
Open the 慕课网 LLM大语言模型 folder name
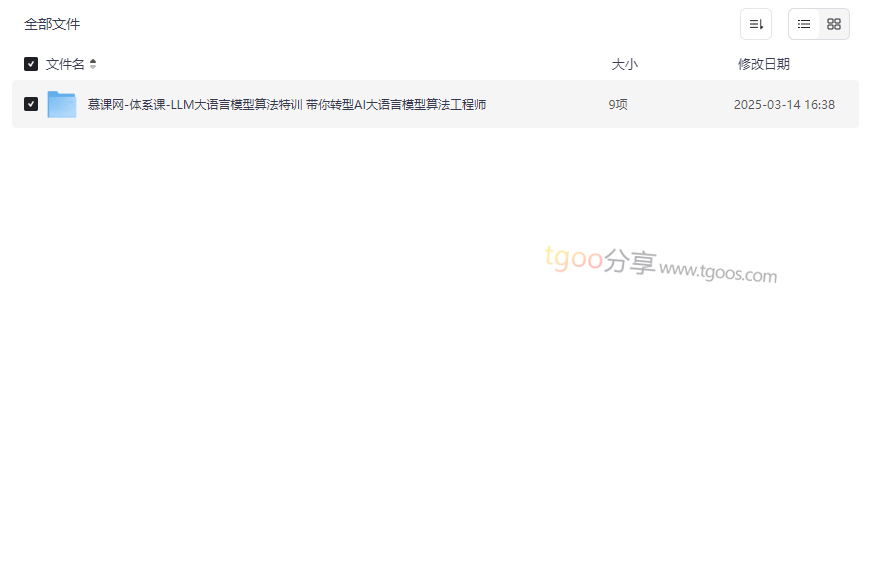coord(287,104)
